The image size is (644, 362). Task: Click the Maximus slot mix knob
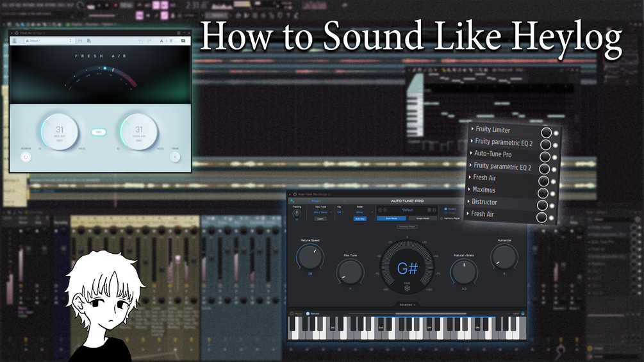click(543, 193)
